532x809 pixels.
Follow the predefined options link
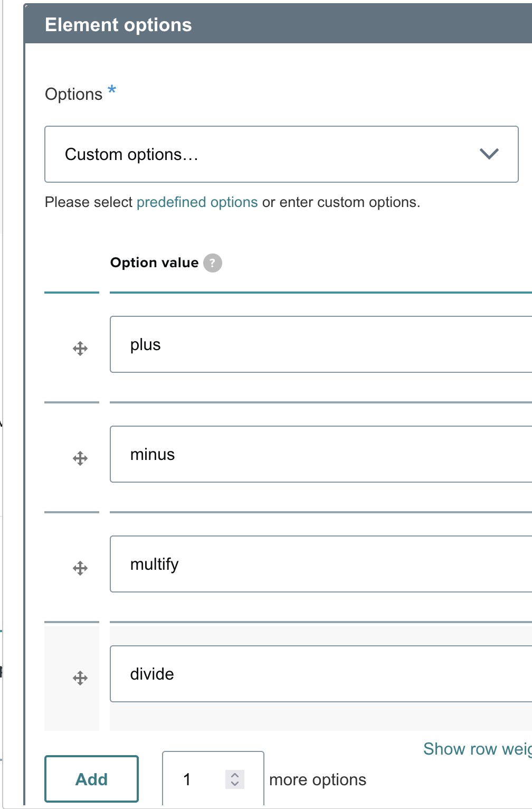[197, 202]
